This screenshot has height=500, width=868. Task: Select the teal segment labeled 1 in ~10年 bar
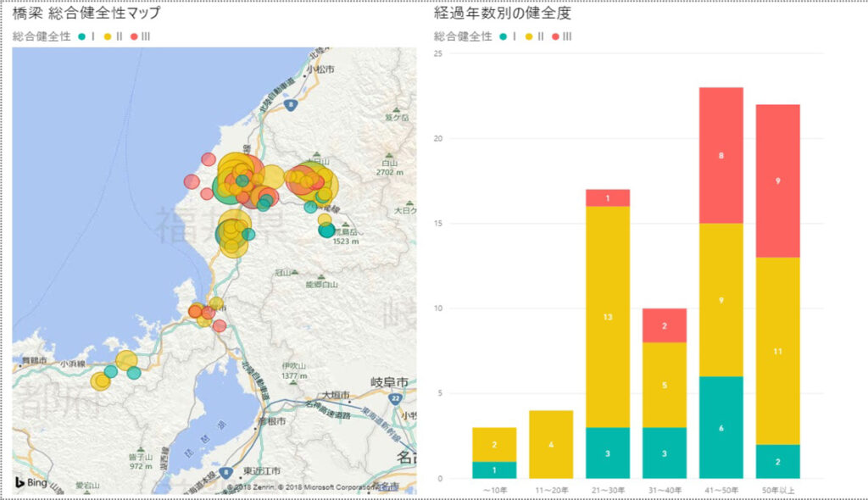pyautogui.click(x=494, y=469)
